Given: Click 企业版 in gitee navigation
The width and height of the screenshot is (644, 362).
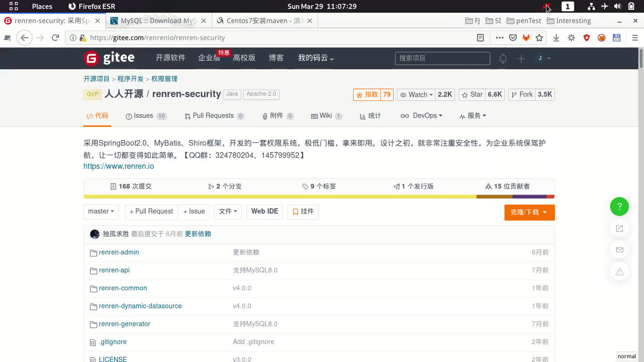Looking at the screenshot, I should pyautogui.click(x=209, y=58).
